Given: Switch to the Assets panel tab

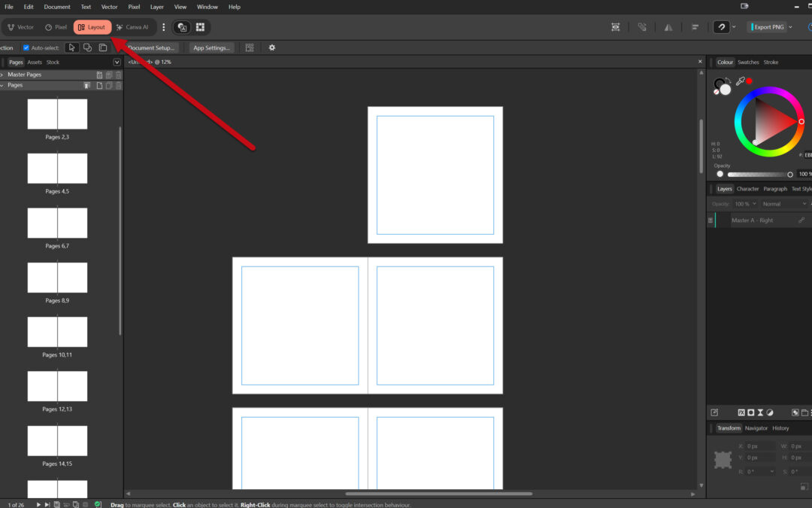Looking at the screenshot, I should tap(35, 62).
